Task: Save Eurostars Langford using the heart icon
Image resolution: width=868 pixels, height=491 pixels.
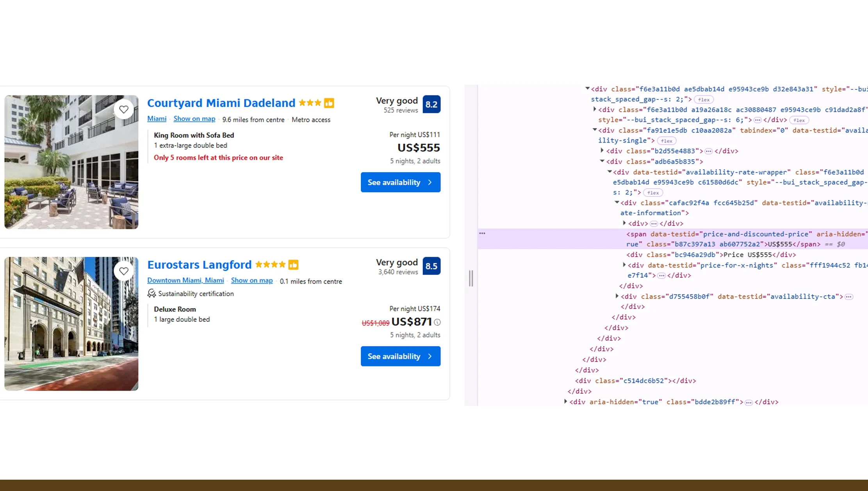Action: pos(124,271)
